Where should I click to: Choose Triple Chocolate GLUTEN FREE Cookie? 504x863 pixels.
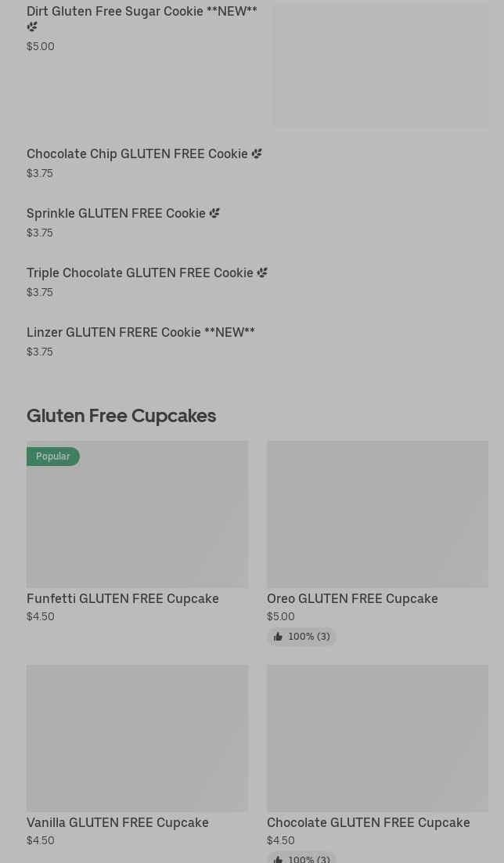[x=140, y=273]
